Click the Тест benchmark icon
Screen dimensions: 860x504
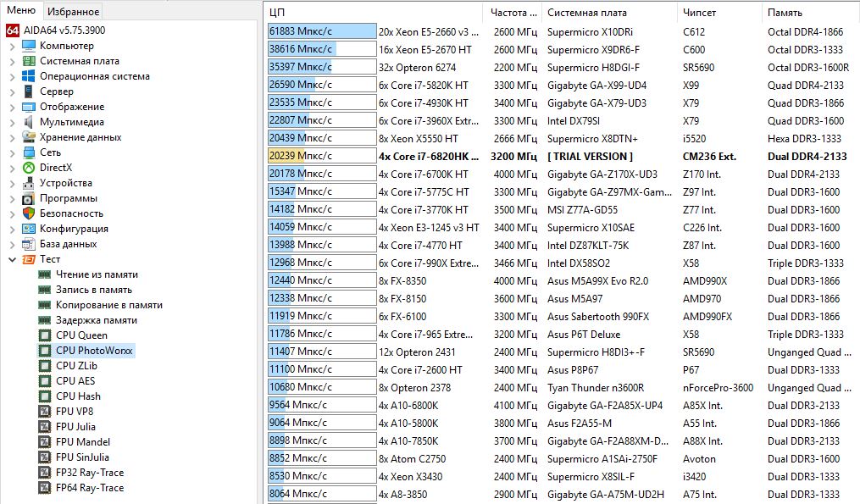[x=29, y=259]
